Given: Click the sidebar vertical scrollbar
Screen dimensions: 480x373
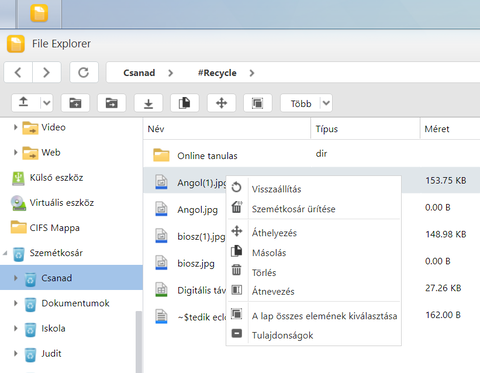Looking at the screenshot, I should pyautogui.click(x=139, y=342).
